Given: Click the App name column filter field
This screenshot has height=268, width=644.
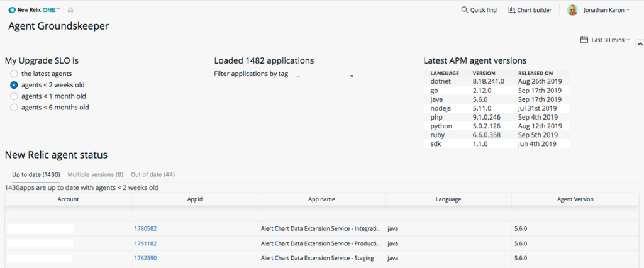Looking at the screenshot, I should (321, 213).
